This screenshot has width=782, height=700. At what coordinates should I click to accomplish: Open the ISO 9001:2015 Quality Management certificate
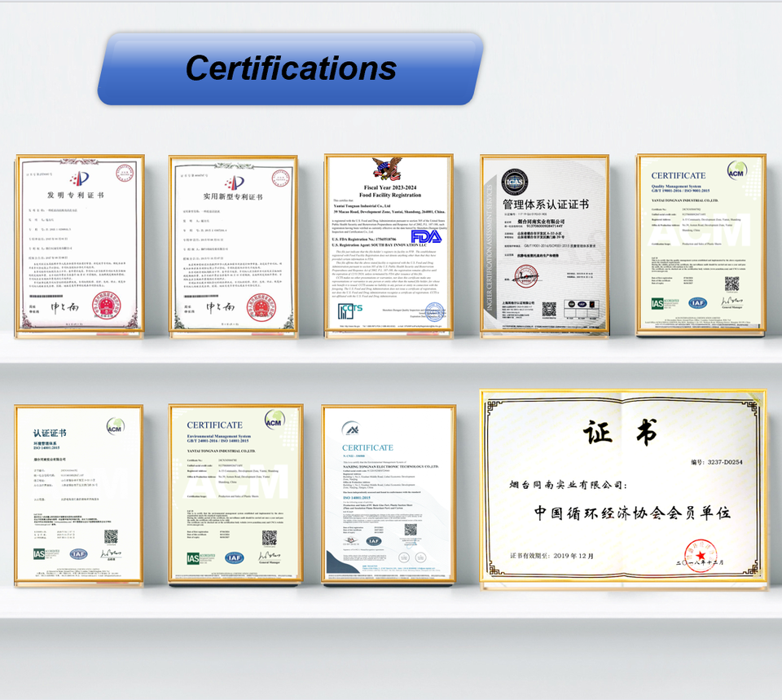701,244
